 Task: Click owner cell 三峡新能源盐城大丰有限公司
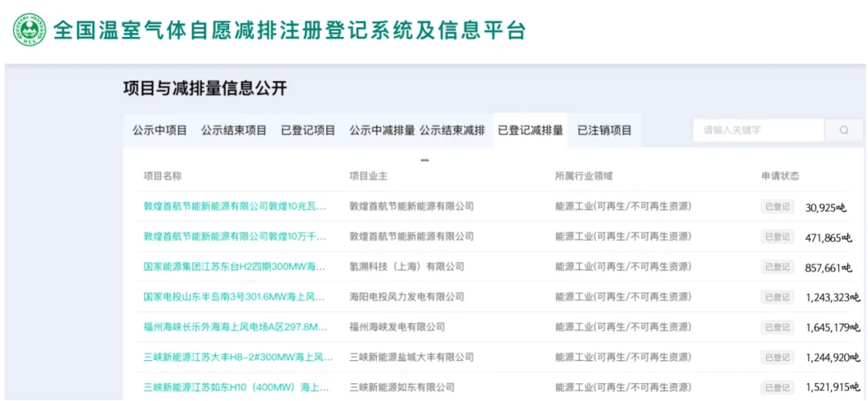pyautogui.click(x=411, y=358)
